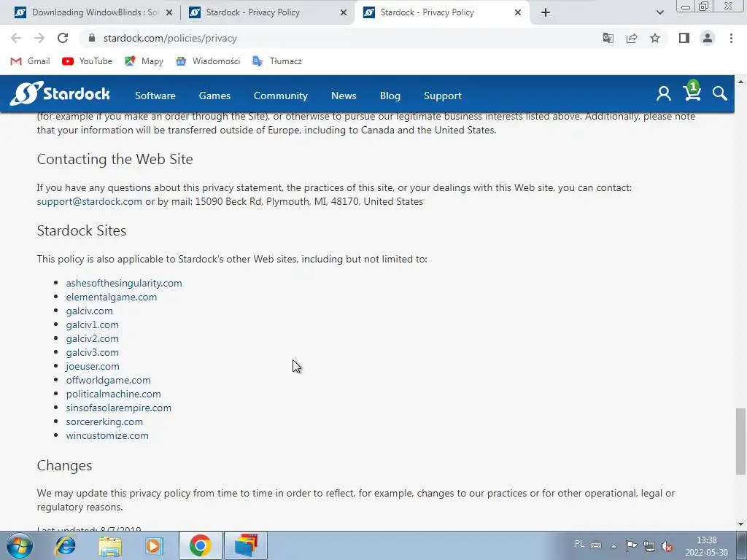Open the galciv1.com link

point(93,324)
